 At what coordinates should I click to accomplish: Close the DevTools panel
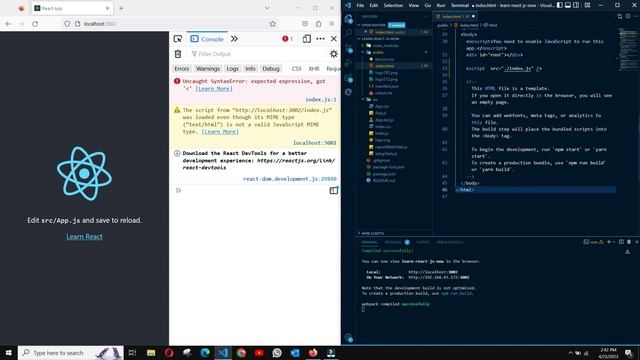click(334, 39)
